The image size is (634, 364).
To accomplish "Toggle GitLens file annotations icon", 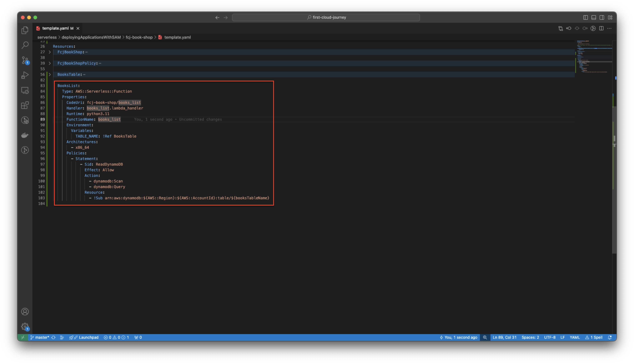I will coord(593,28).
